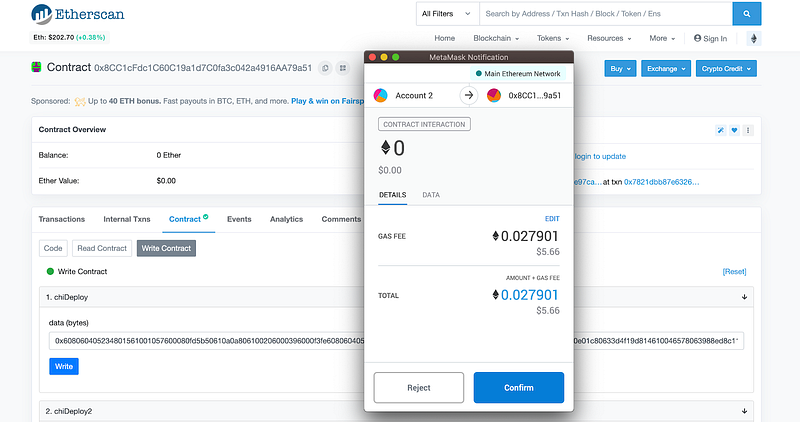Reject the MetaMask transaction
Screen dimensions: 800x422
pyautogui.click(x=419, y=388)
